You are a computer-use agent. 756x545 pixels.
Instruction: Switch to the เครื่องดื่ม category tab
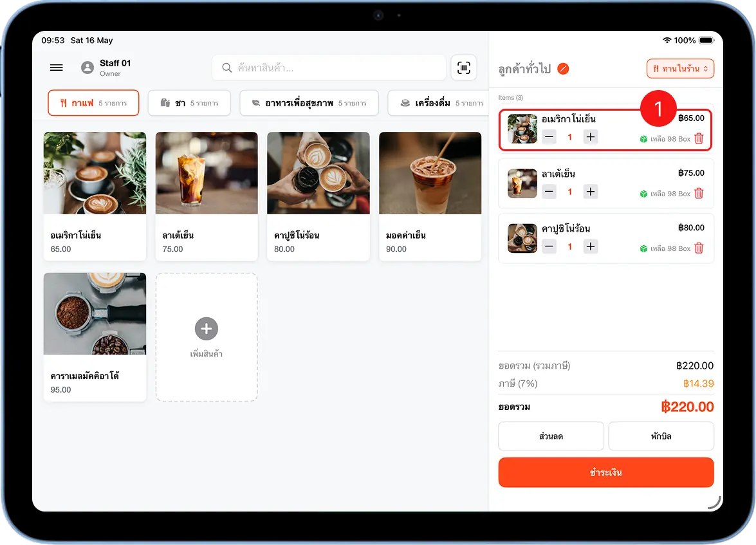point(438,103)
